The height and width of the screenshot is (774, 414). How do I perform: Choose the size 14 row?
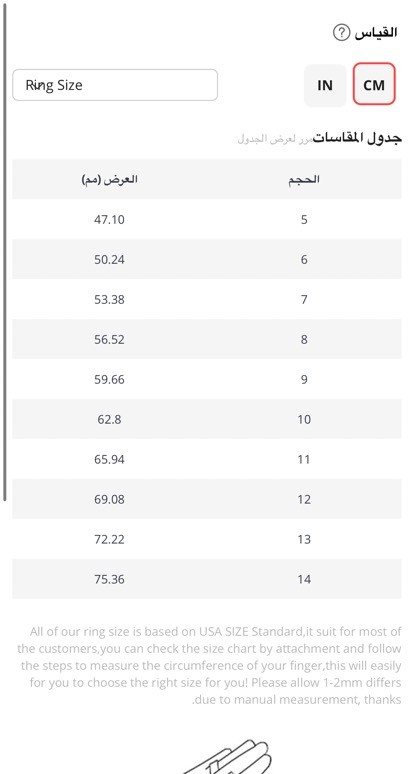(207, 579)
